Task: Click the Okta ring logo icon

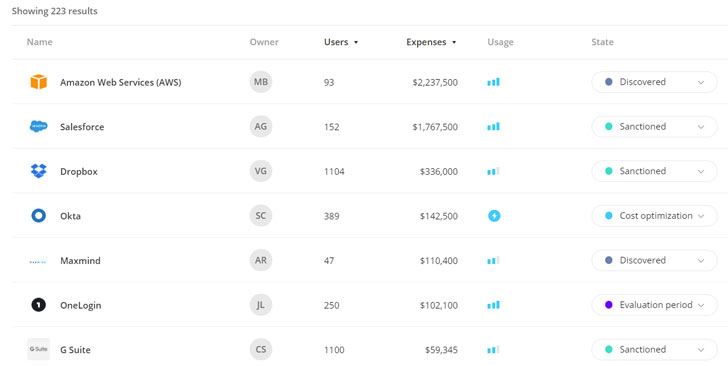Action: click(39, 216)
